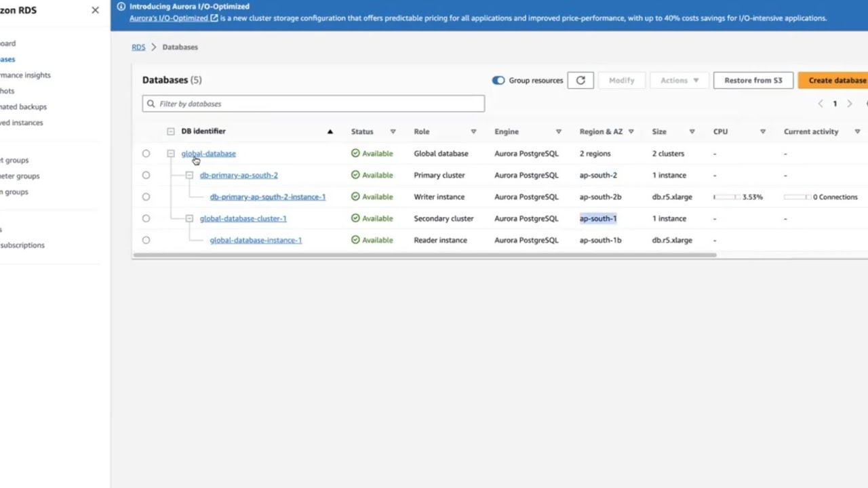Click the Modify button
The width and height of the screenshot is (868, 488).
click(621, 80)
